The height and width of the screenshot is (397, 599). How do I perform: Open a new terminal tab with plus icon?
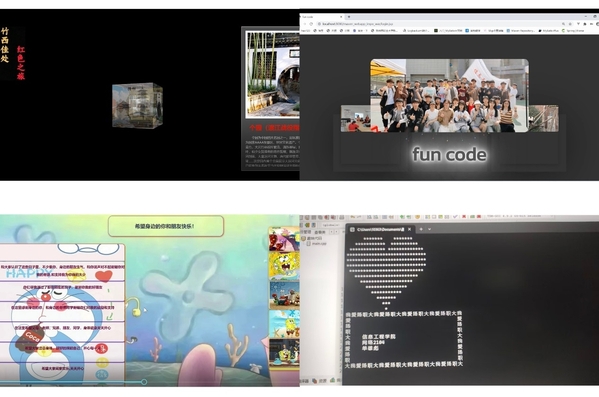point(421,229)
